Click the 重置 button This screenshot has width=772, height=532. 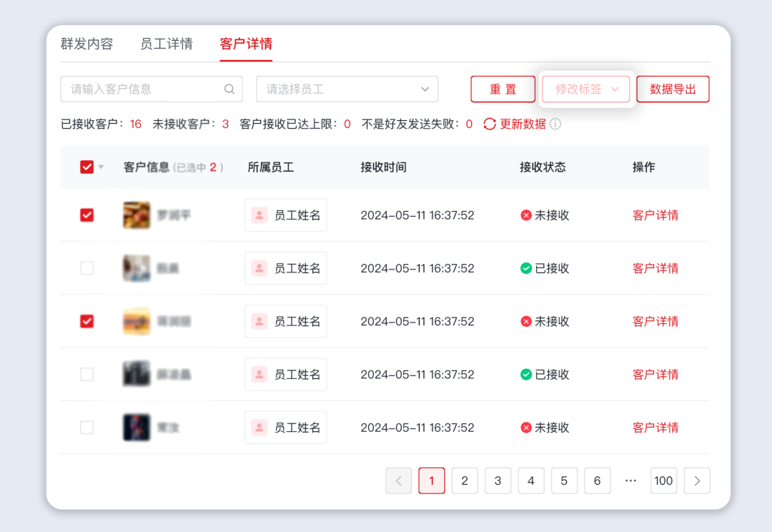(x=503, y=89)
